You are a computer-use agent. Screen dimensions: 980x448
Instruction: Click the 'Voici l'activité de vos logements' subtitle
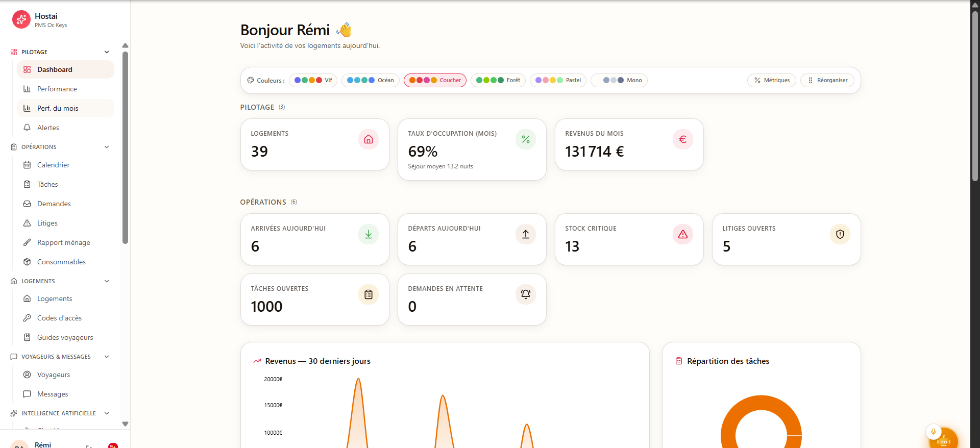(x=310, y=45)
